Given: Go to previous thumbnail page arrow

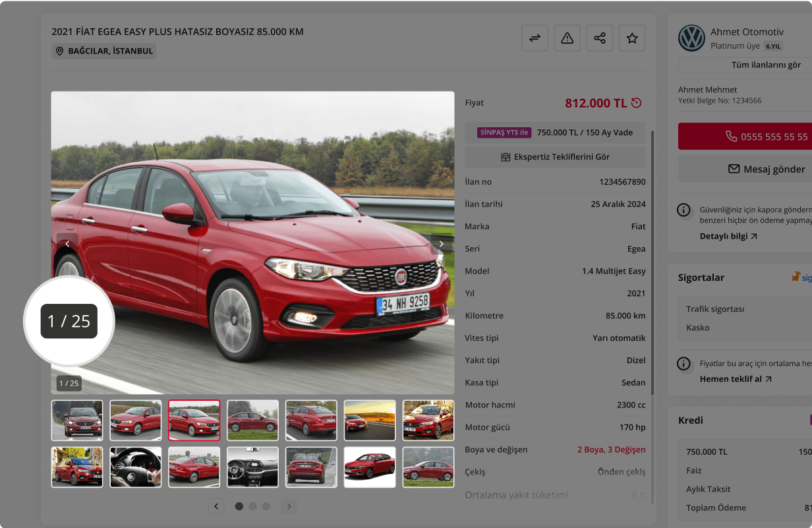Looking at the screenshot, I should (x=216, y=506).
